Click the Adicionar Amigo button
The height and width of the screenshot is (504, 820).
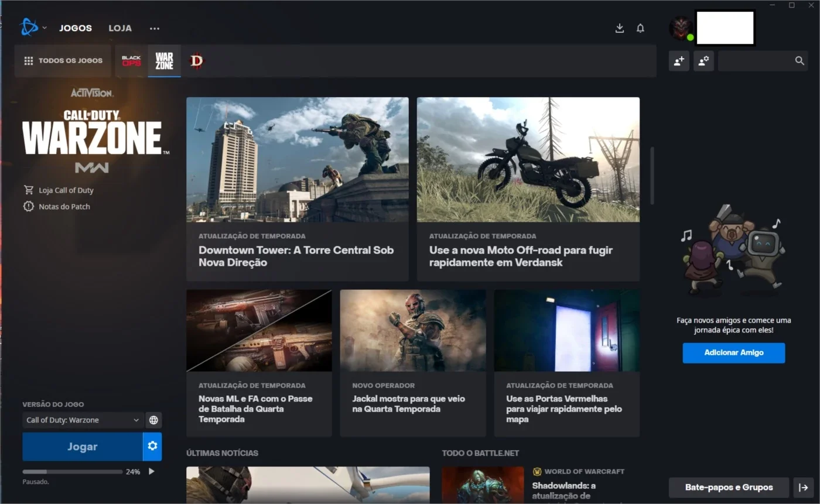(734, 353)
